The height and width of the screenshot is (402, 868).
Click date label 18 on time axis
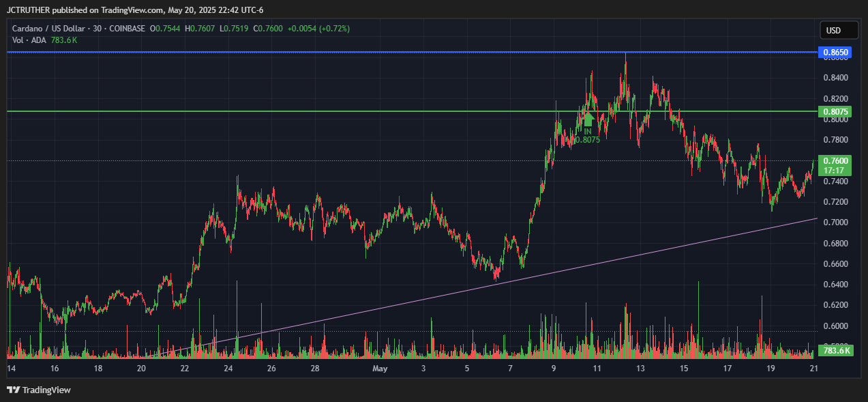(x=98, y=369)
